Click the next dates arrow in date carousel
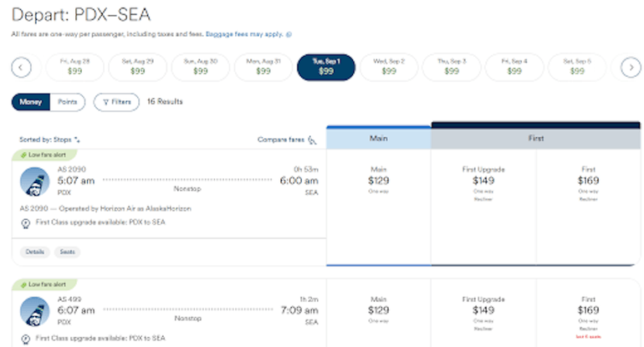Image resolution: width=644 pixels, height=347 pixels. [x=631, y=67]
